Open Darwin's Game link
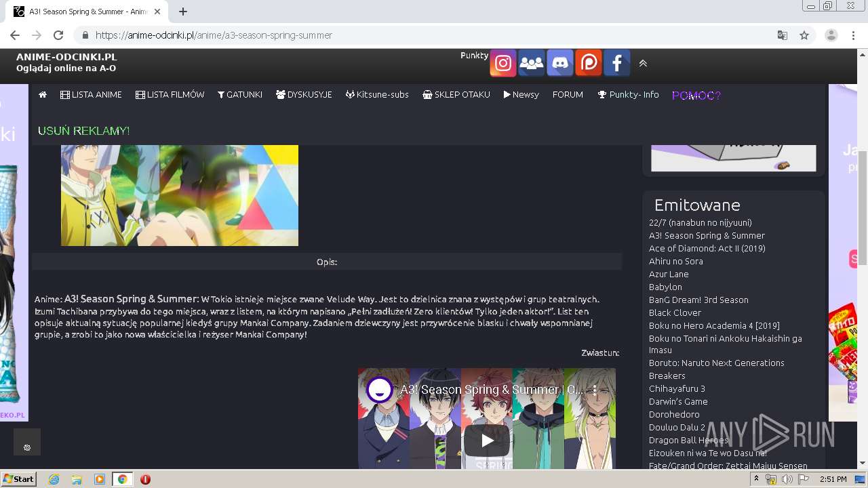This screenshot has height=488, width=868. tap(678, 401)
